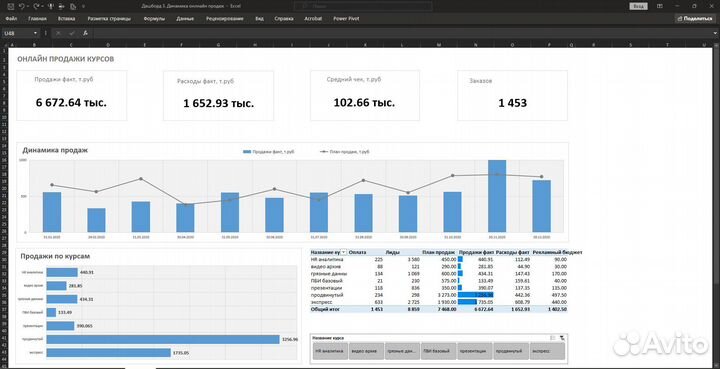Expand the formula bar chevron

coord(715,33)
